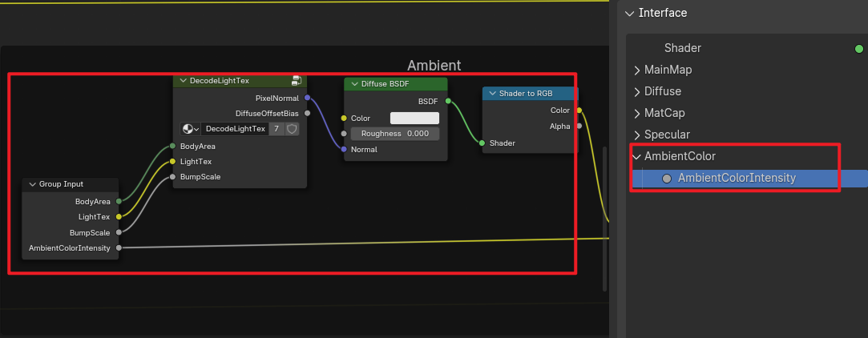Click the Shader to RGB Color output socket
The image size is (868, 338).
click(x=579, y=111)
